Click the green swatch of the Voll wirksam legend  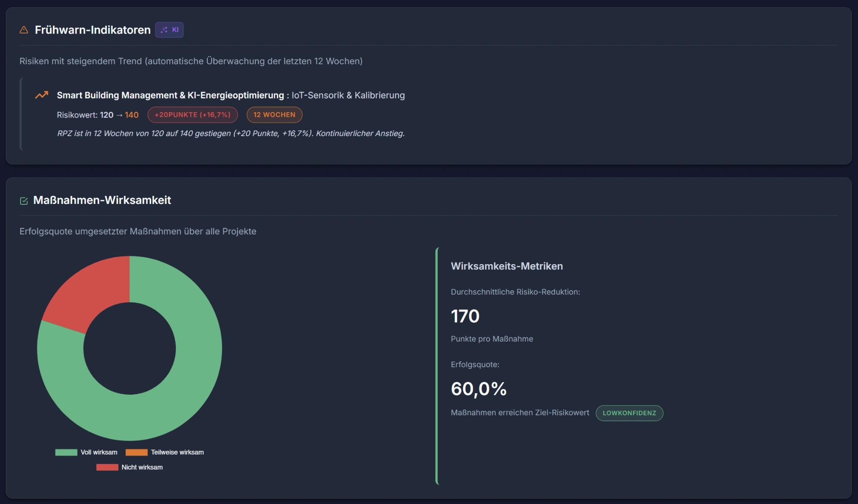(x=66, y=452)
